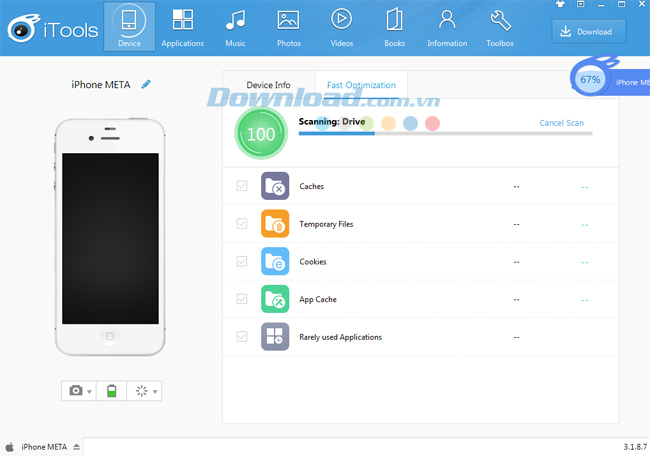
Task: Switch to the Device Info tab
Action: 268,85
